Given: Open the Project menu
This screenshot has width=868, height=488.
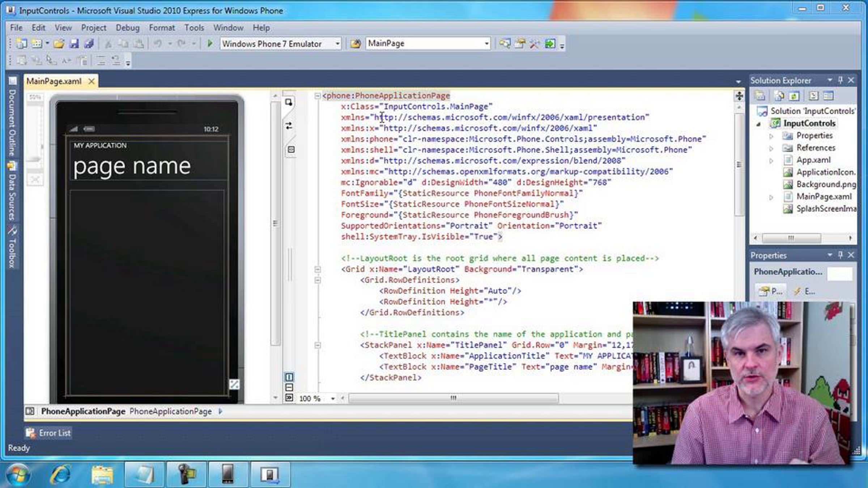Looking at the screenshot, I should click(94, 28).
